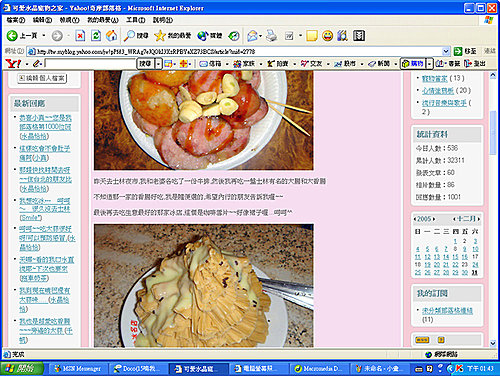Image resolution: width=500 pixels, height=376 pixels.
Task: Stop page loading with red X icon
Action: point(80,36)
